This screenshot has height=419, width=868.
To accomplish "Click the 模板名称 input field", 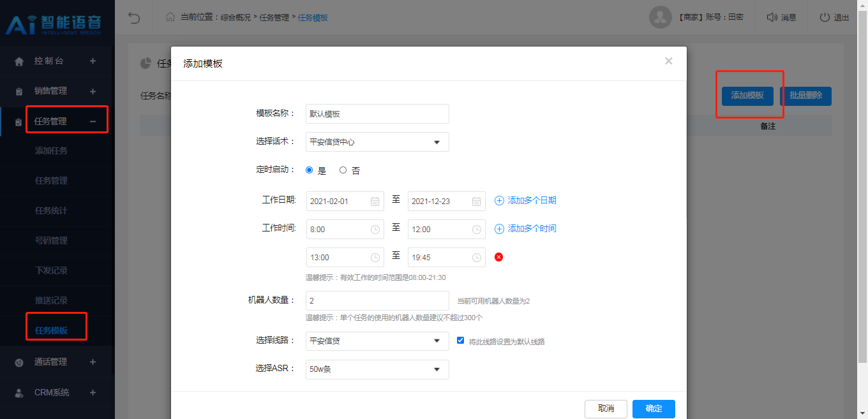I will tap(377, 114).
